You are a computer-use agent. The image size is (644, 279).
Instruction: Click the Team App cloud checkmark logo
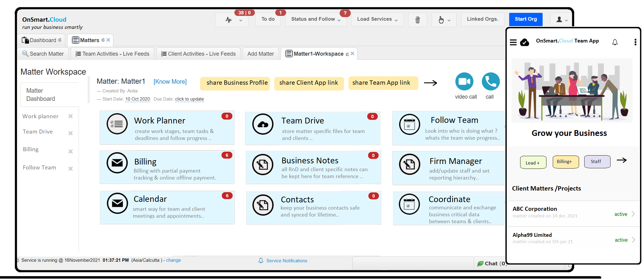coord(524,42)
